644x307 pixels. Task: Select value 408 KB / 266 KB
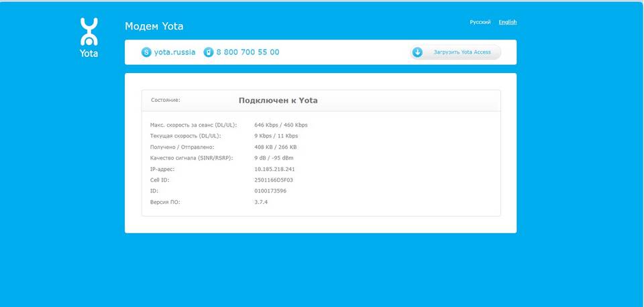[276, 147]
